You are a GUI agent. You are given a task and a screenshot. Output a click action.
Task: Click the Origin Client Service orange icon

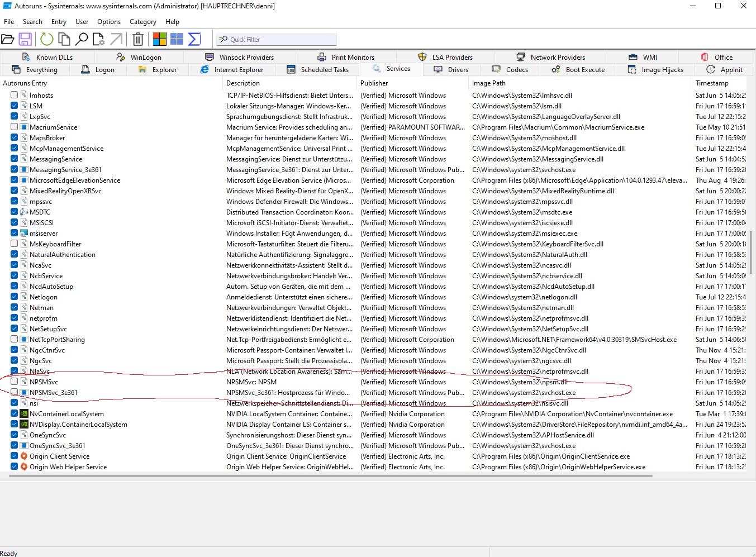click(x=24, y=456)
